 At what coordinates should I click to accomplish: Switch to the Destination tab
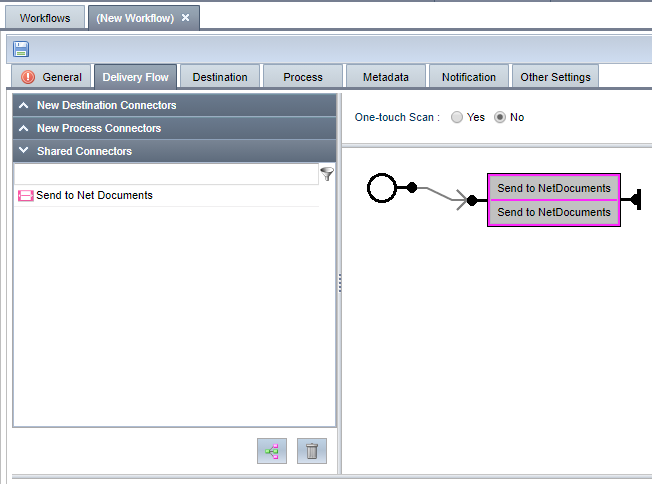pyautogui.click(x=220, y=77)
